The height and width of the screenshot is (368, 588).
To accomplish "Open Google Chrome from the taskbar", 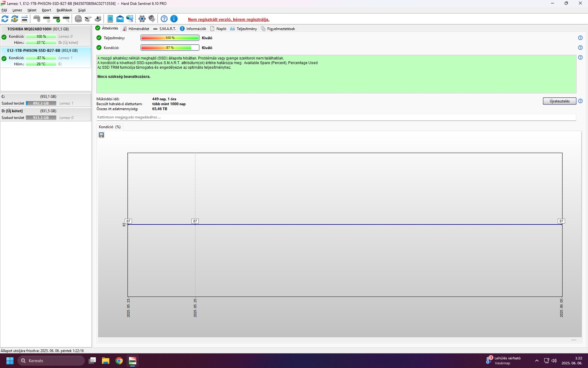I will click(119, 361).
